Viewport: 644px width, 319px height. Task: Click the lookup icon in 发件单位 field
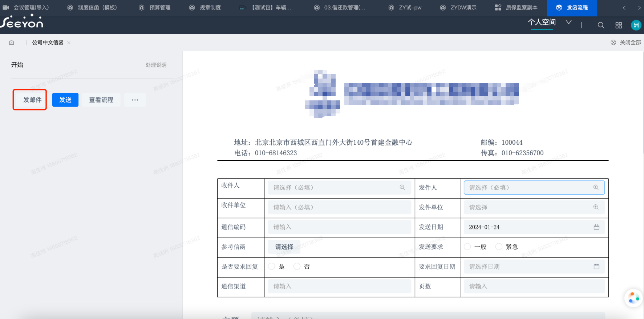(596, 207)
